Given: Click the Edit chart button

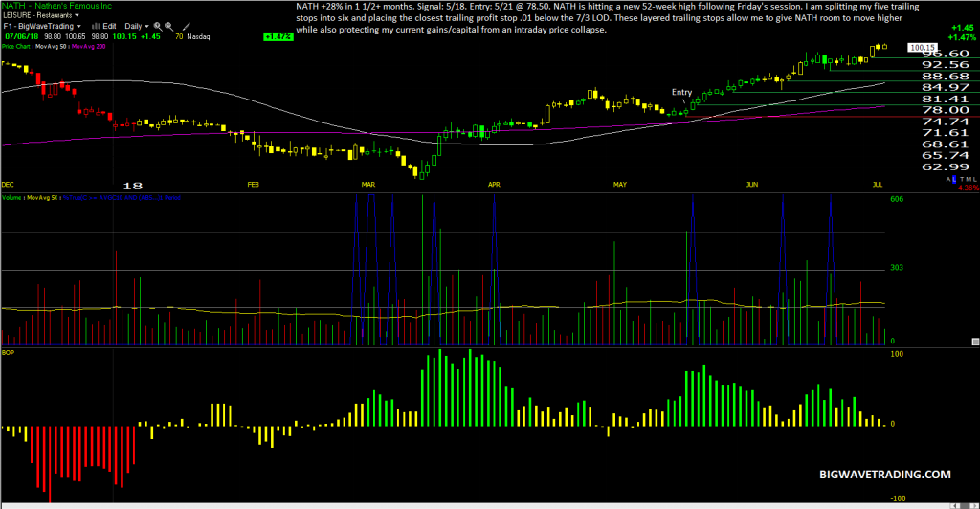Looking at the screenshot, I should tap(109, 26).
